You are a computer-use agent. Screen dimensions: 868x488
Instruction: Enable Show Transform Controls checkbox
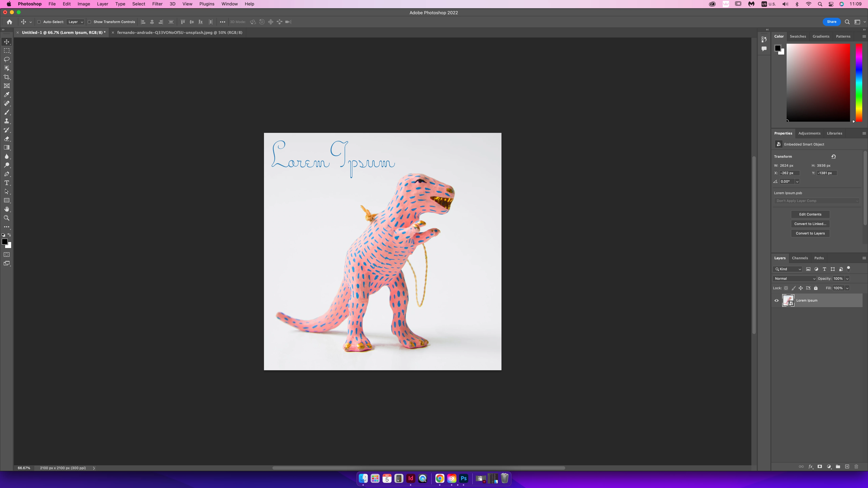(x=89, y=22)
